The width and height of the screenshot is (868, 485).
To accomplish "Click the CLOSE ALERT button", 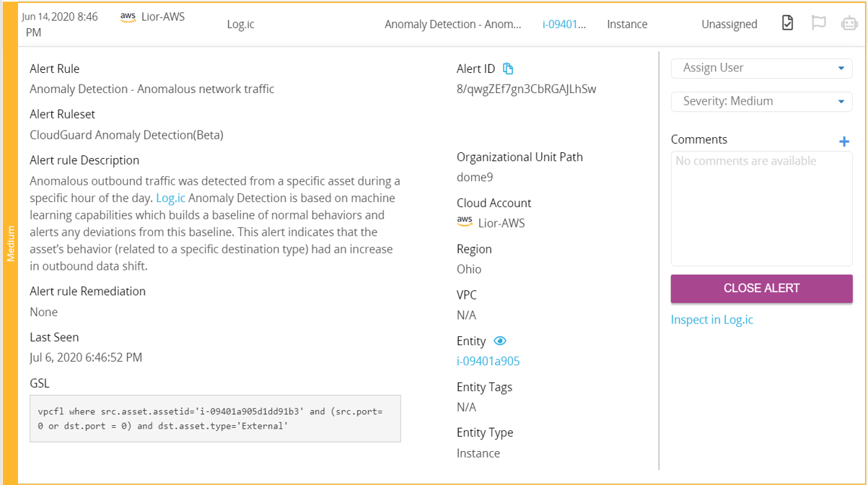I will tap(762, 288).
